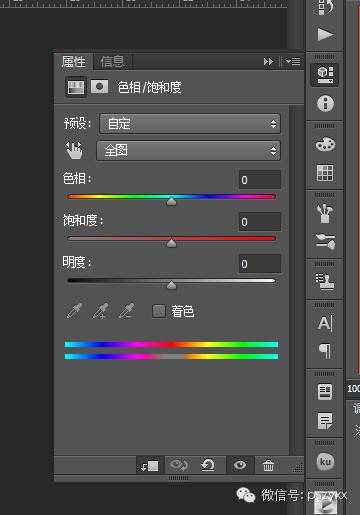The image size is (360, 515).
Task: Delete adjustment layer with trash icon
Action: [x=268, y=465]
